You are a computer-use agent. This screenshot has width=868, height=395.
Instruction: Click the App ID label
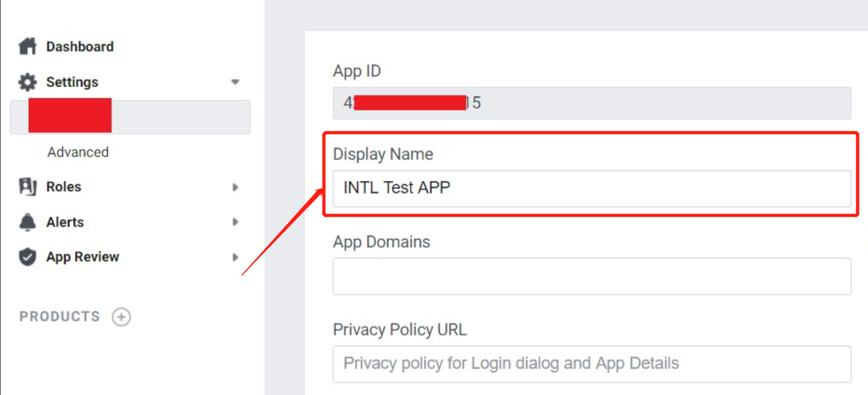point(357,71)
